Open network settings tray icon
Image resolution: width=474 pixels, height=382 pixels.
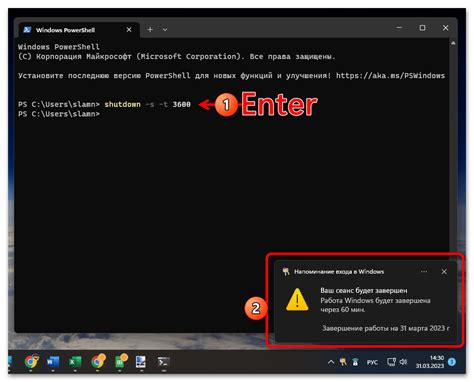tap(391, 362)
